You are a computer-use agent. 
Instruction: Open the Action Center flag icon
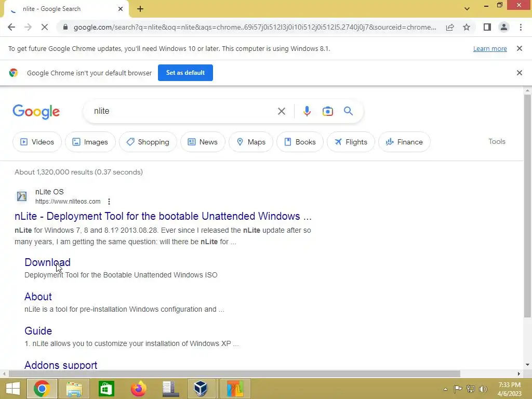[458, 389]
